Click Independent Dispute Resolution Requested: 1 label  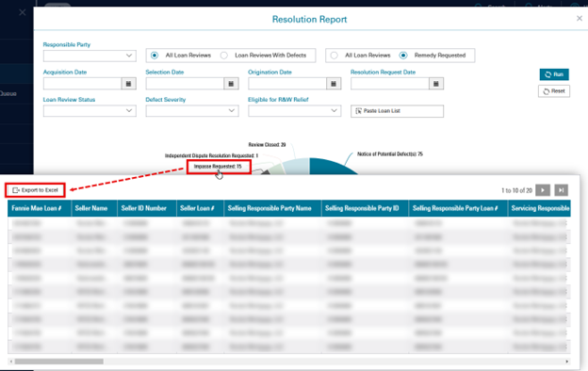(211, 155)
